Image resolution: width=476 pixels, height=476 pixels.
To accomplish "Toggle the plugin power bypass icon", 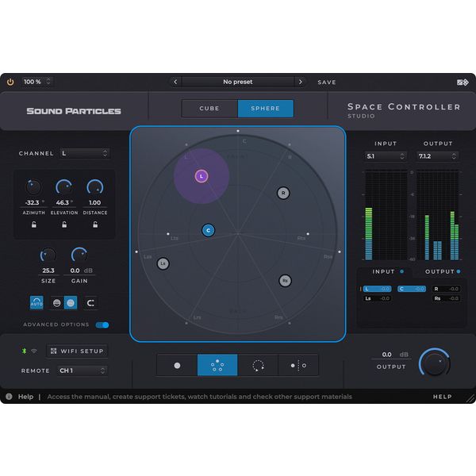I will tap(10, 82).
